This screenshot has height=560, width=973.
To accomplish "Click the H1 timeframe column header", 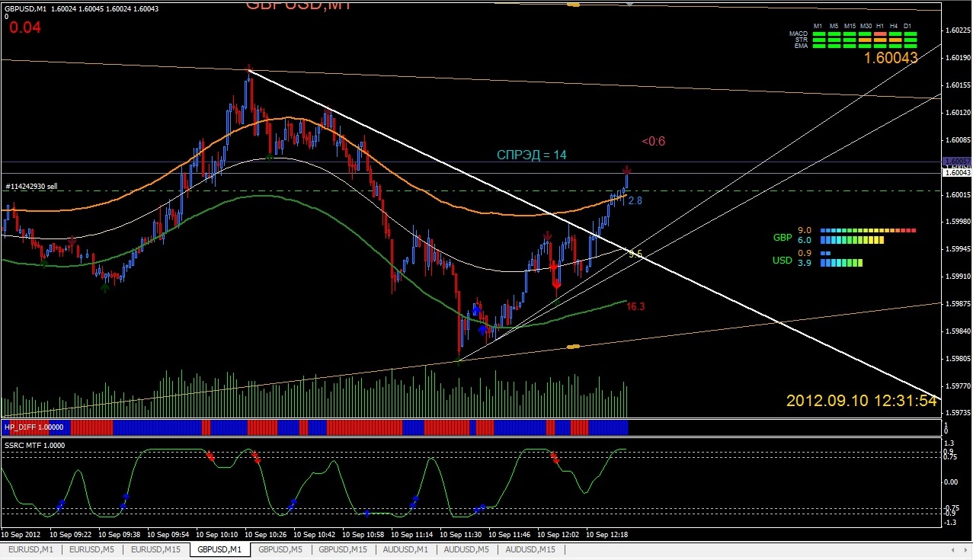I will click(880, 26).
